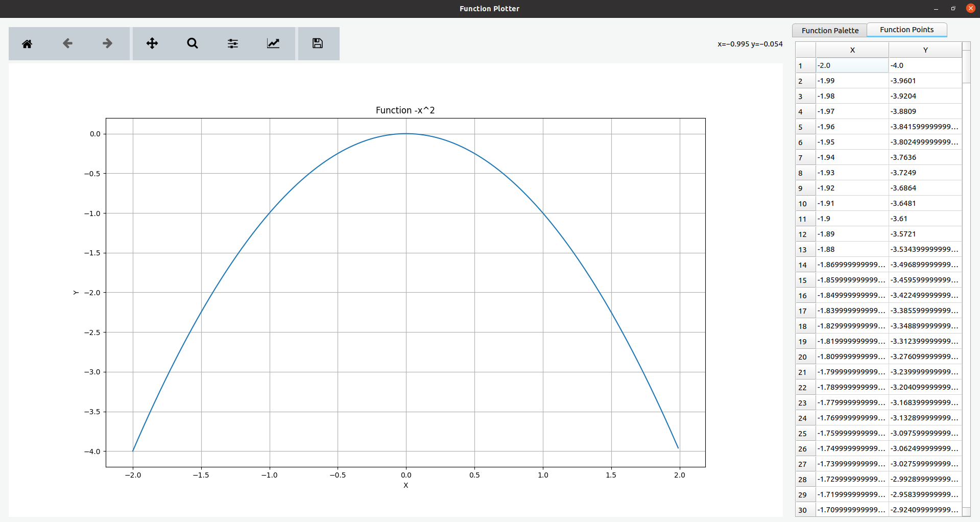Screen dimensions: 980x522
Task: Select row header 25
Action: point(806,433)
